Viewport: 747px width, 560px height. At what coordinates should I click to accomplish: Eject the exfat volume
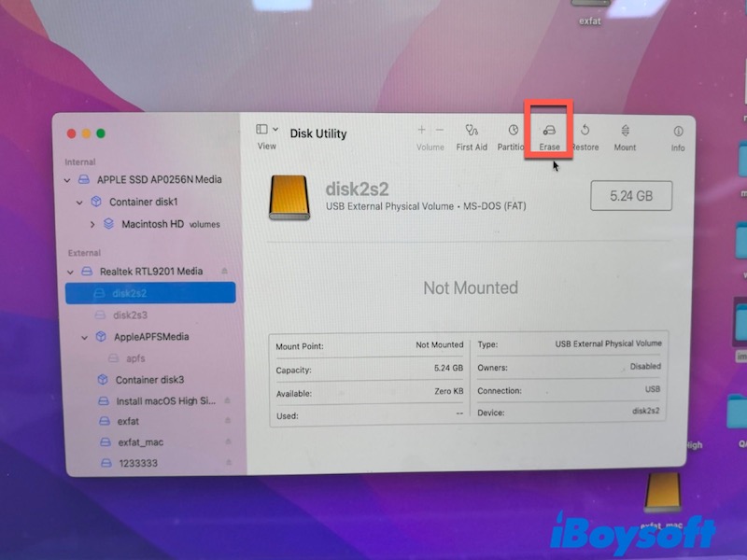[228, 421]
